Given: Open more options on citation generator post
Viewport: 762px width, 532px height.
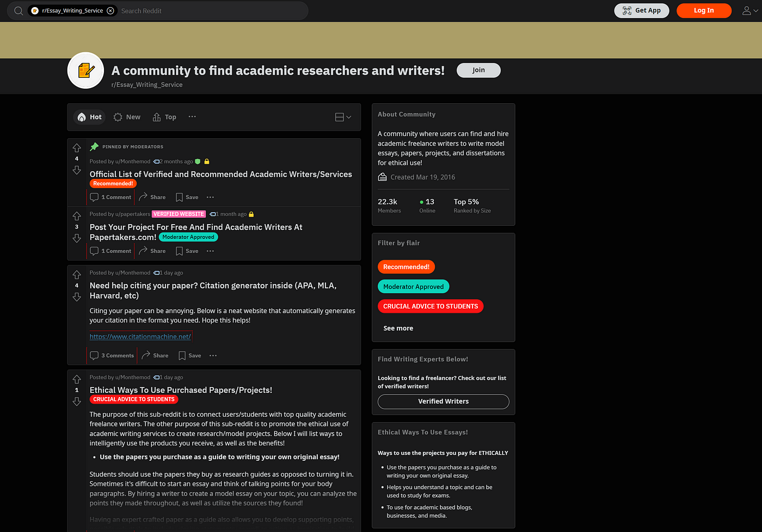Looking at the screenshot, I should click(213, 355).
